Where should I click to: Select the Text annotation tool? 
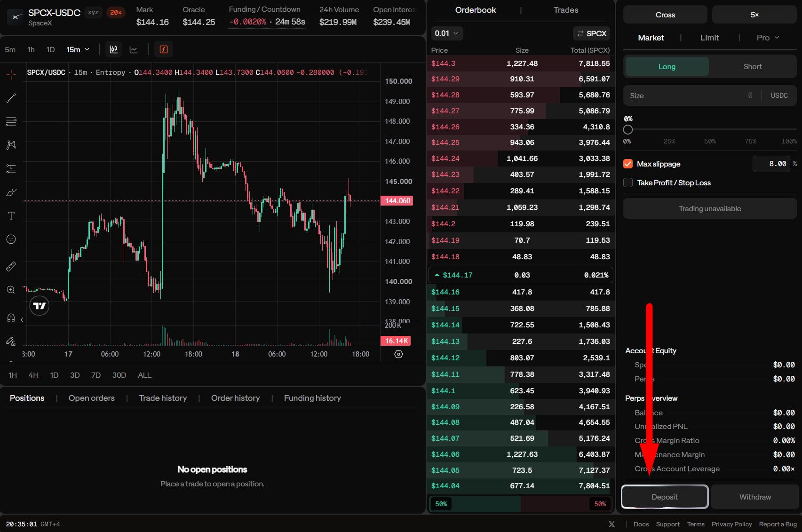pos(11,216)
